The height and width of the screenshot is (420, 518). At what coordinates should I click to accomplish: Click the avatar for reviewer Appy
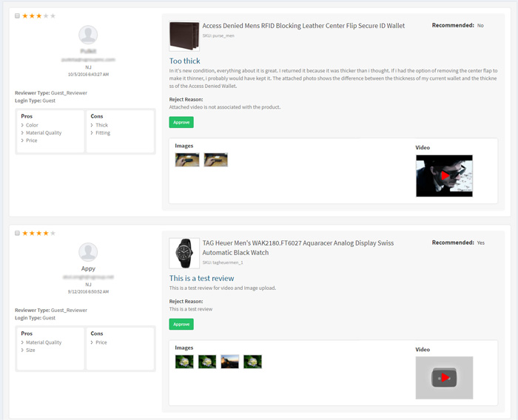[x=88, y=252]
